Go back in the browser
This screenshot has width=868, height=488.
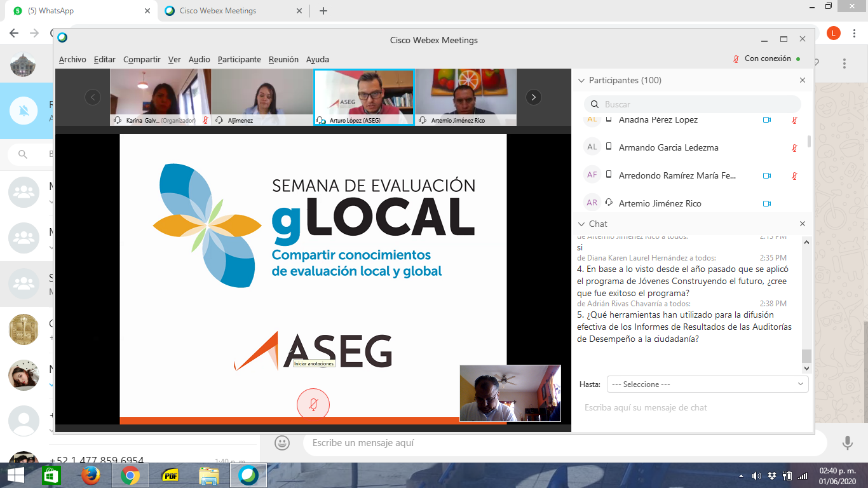pos(14,33)
